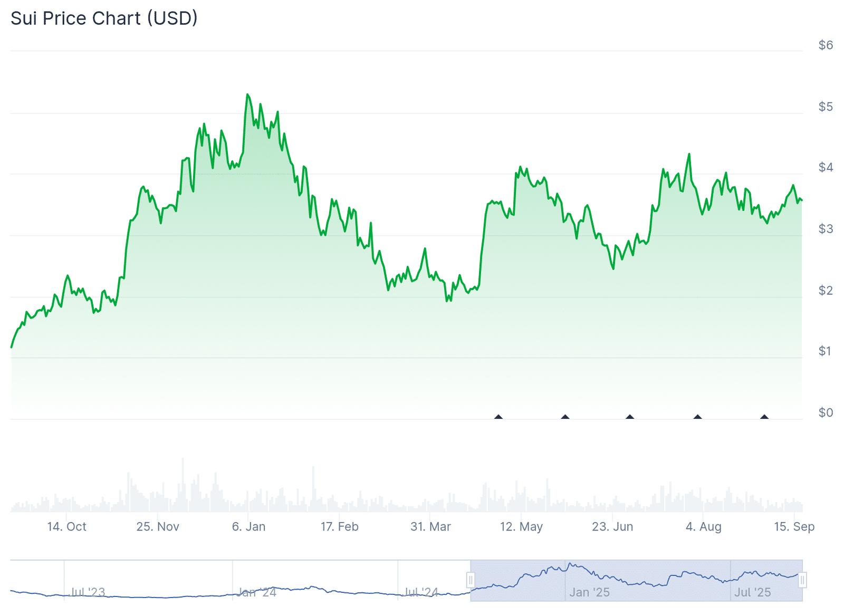The height and width of the screenshot is (616, 844).
Task: Grab the left range navigator handle
Action: 471,581
